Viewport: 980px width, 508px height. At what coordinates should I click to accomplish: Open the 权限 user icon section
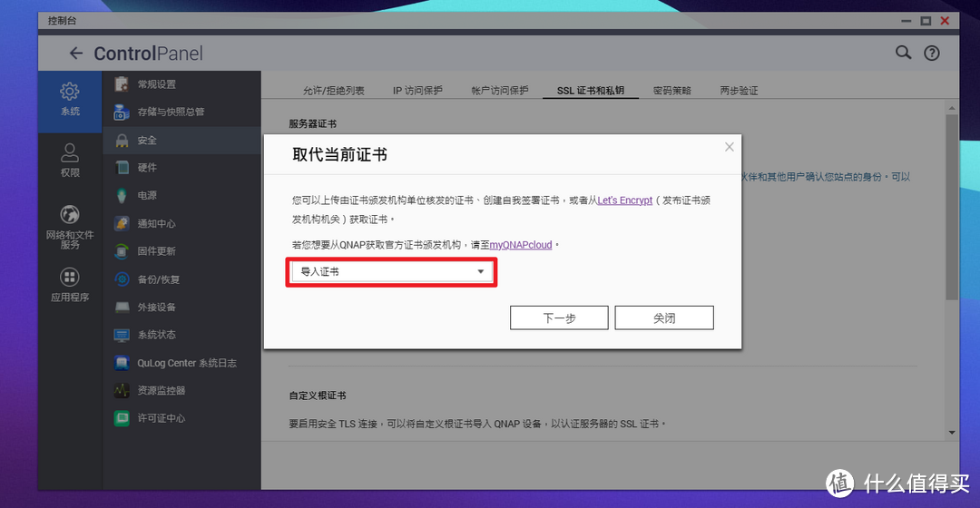[70, 152]
